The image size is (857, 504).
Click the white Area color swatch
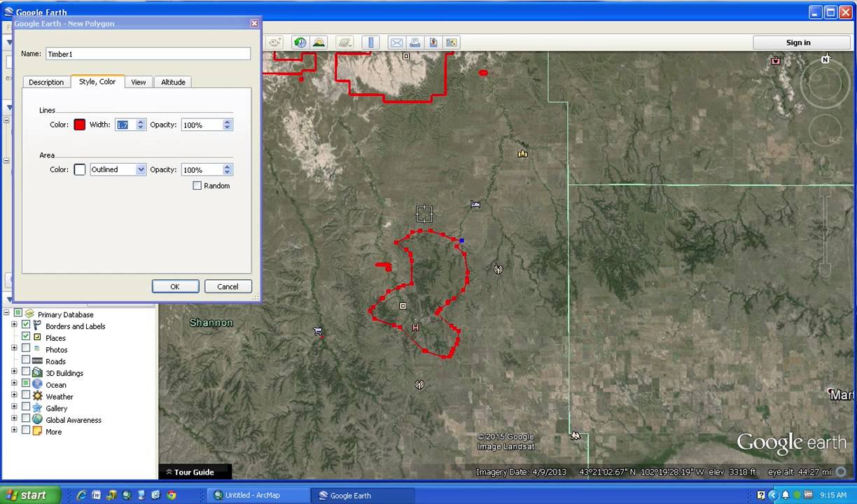pos(80,169)
